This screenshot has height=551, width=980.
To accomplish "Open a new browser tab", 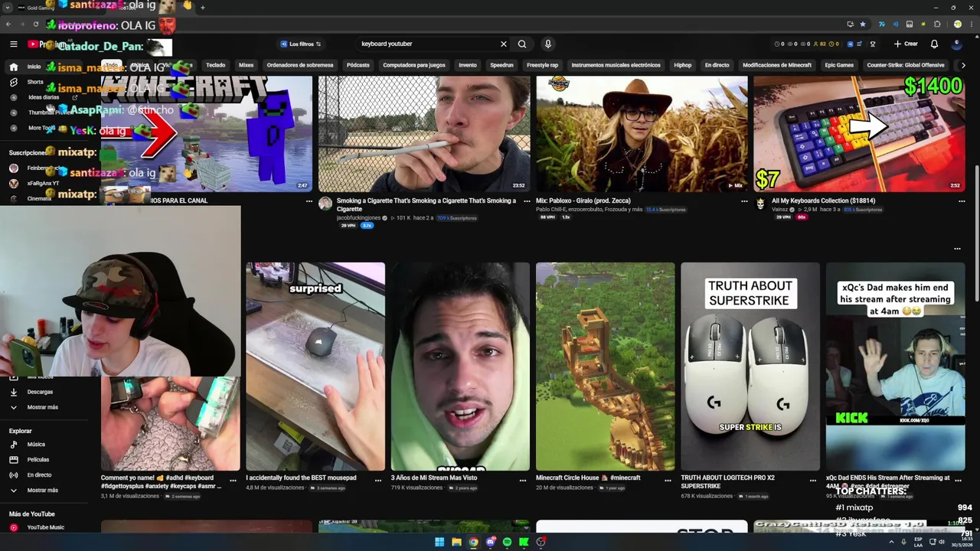I will point(202,8).
